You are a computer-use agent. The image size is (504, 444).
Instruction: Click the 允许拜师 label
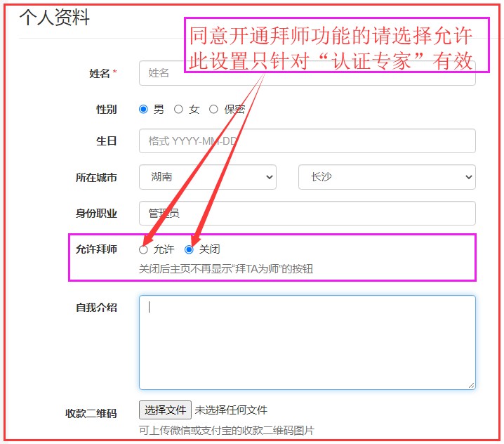96,249
